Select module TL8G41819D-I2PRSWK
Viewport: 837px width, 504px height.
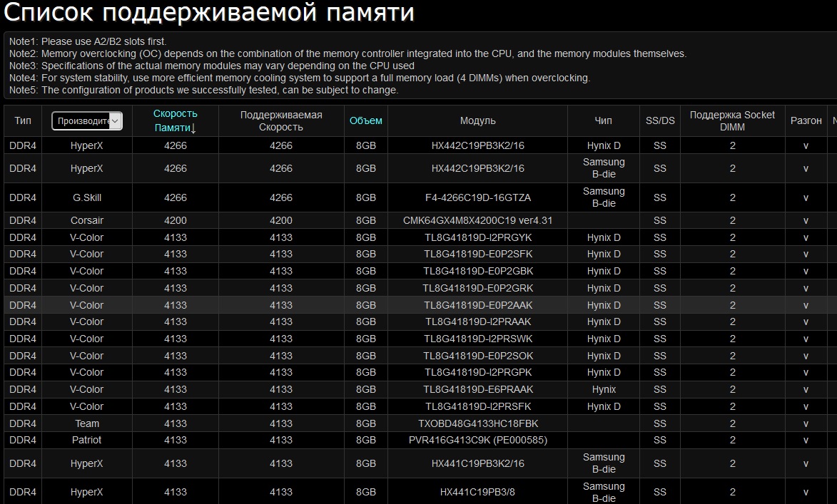coord(478,339)
